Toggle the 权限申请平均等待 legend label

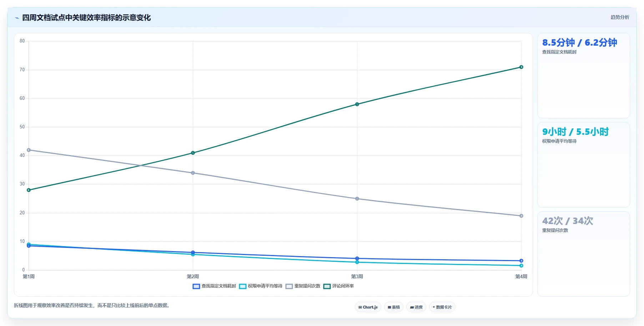[x=265, y=286]
